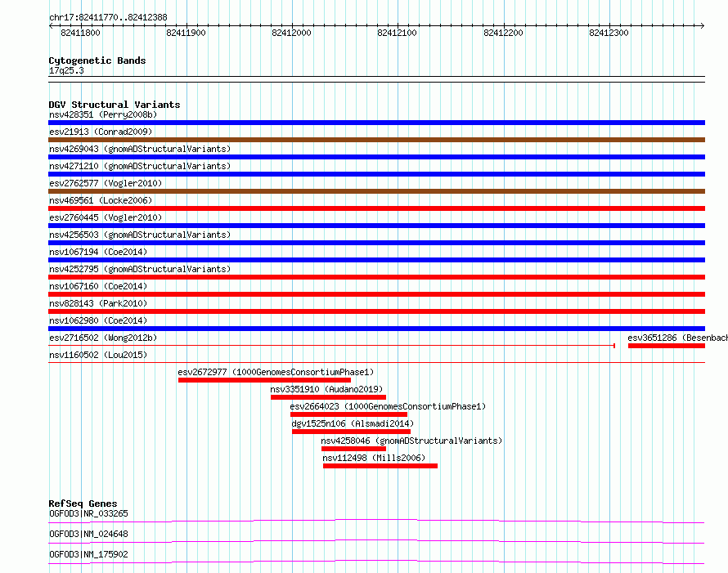Open the OGFOD3|NR_033265 gene label
Image resolution: width=728 pixels, height=573 pixels.
(88, 513)
